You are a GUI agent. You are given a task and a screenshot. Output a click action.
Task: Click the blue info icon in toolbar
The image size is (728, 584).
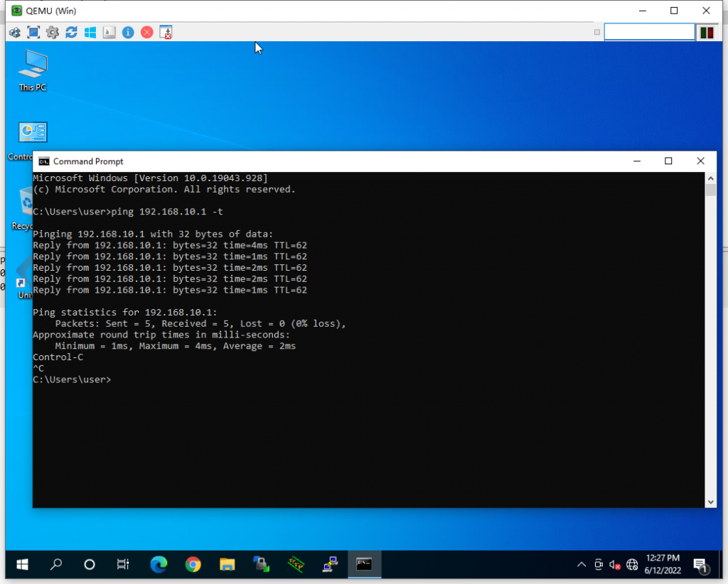point(128,32)
